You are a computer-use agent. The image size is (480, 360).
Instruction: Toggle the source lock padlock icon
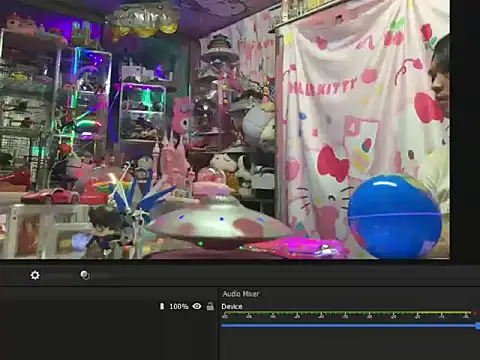(x=210, y=306)
